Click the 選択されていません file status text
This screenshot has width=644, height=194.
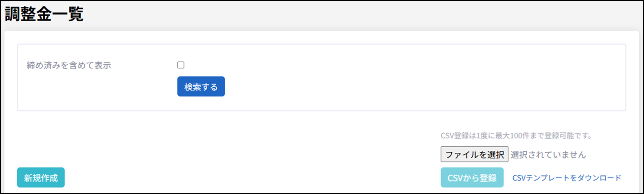point(548,155)
